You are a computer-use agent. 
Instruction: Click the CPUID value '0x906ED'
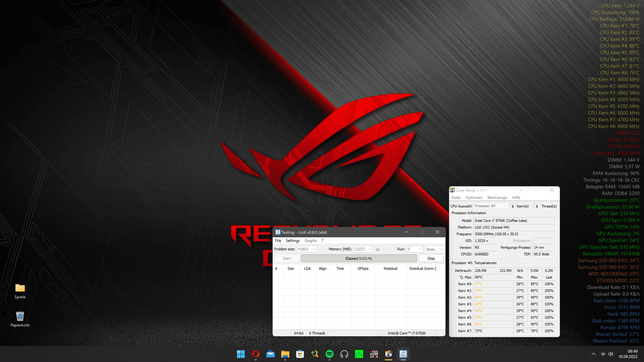[x=485, y=254]
